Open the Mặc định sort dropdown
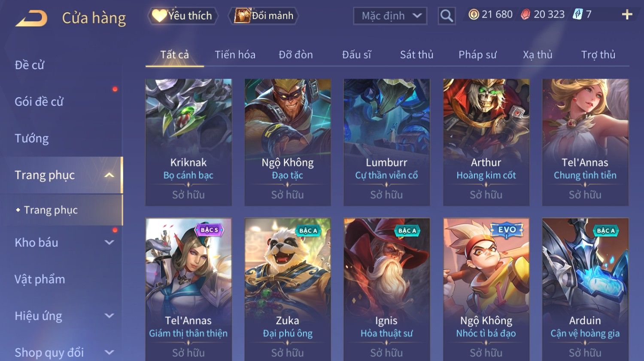The image size is (644, 361). [x=390, y=16]
